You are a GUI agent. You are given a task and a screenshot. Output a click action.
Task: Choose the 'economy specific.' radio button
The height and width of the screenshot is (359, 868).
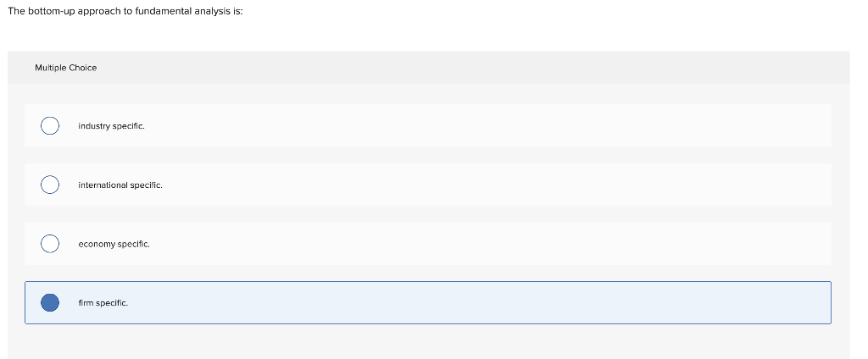[50, 243]
